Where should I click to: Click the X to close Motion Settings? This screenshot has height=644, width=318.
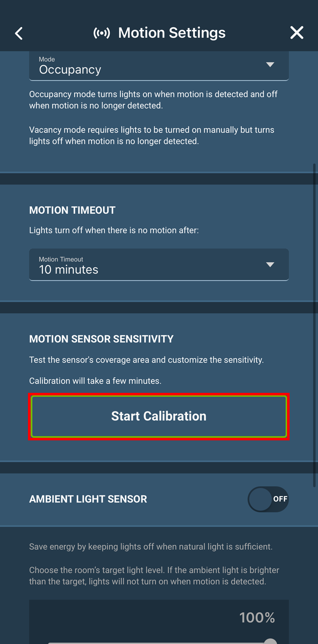click(297, 33)
